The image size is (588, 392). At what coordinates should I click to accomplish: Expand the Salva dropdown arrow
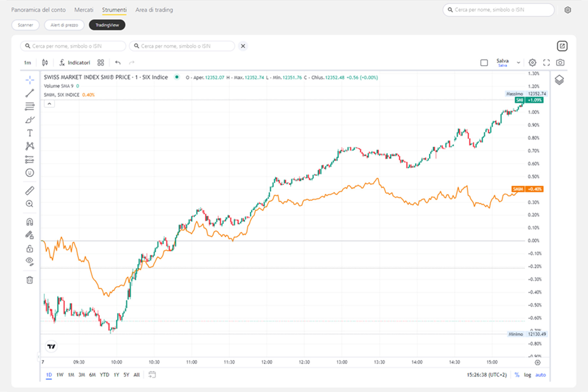pyautogui.click(x=518, y=63)
